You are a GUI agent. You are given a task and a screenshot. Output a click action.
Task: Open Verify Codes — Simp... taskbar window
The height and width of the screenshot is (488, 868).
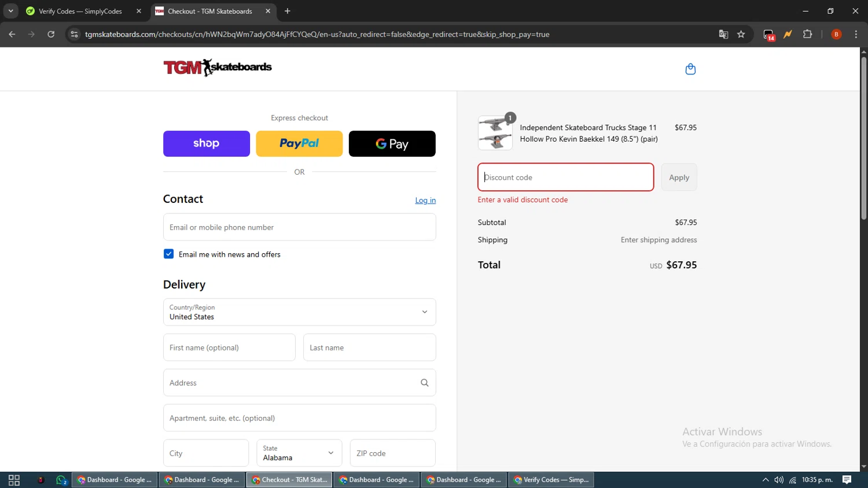pyautogui.click(x=551, y=480)
